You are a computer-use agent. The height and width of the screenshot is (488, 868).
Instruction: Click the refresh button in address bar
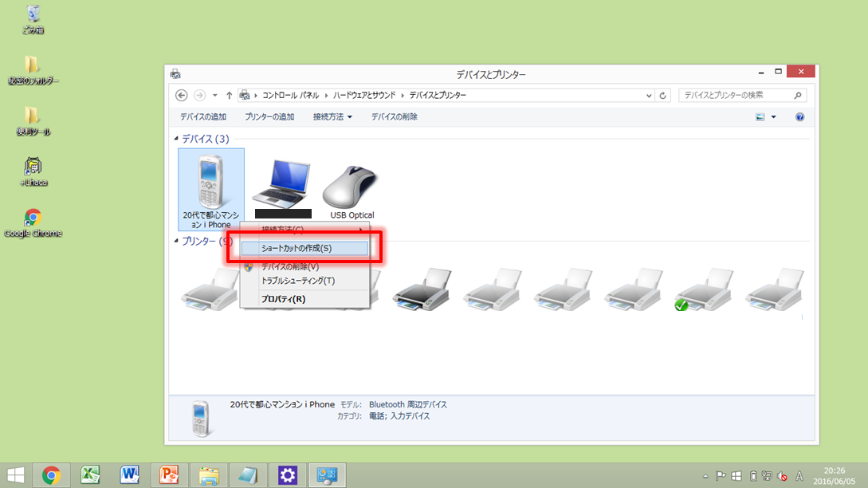tap(664, 96)
